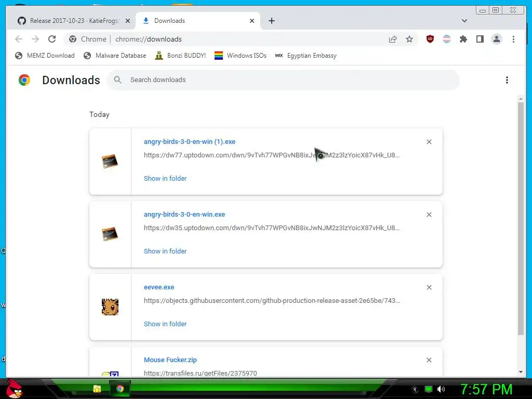Expand hidden system tray icons arrow
This screenshot has height=399, width=532.
[x=415, y=390]
